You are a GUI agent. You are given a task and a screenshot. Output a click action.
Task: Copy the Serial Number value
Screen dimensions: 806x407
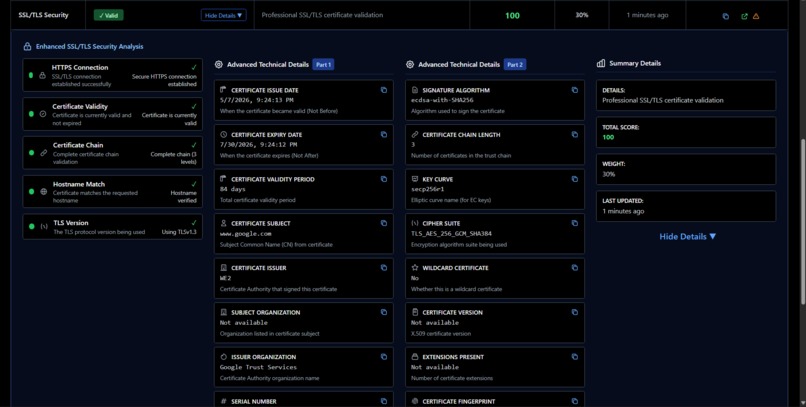(x=383, y=401)
